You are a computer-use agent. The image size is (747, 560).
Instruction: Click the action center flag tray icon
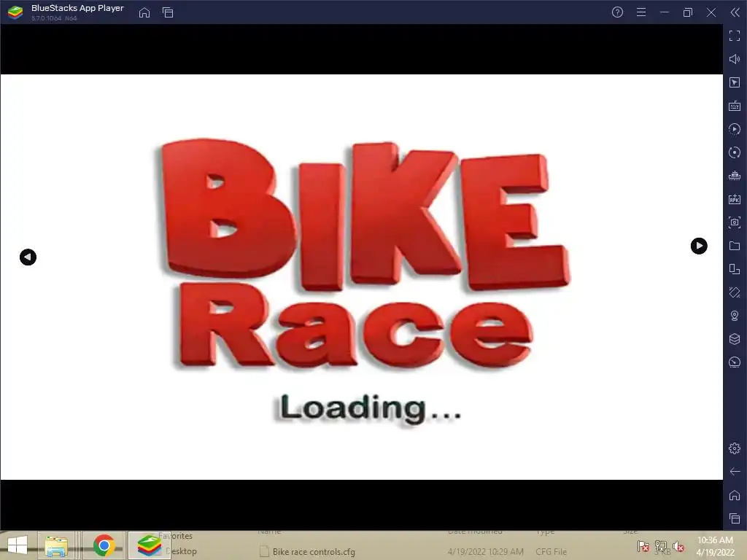click(x=643, y=546)
